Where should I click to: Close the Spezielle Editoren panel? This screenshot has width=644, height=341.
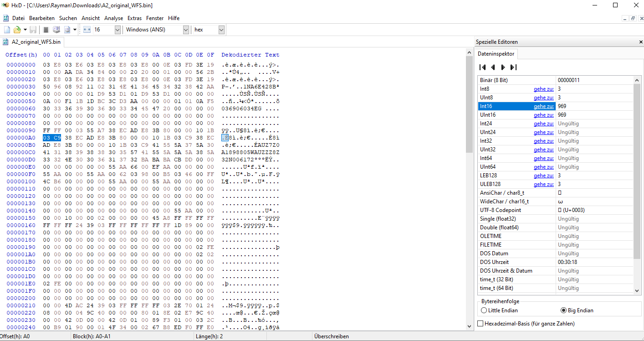tap(641, 42)
